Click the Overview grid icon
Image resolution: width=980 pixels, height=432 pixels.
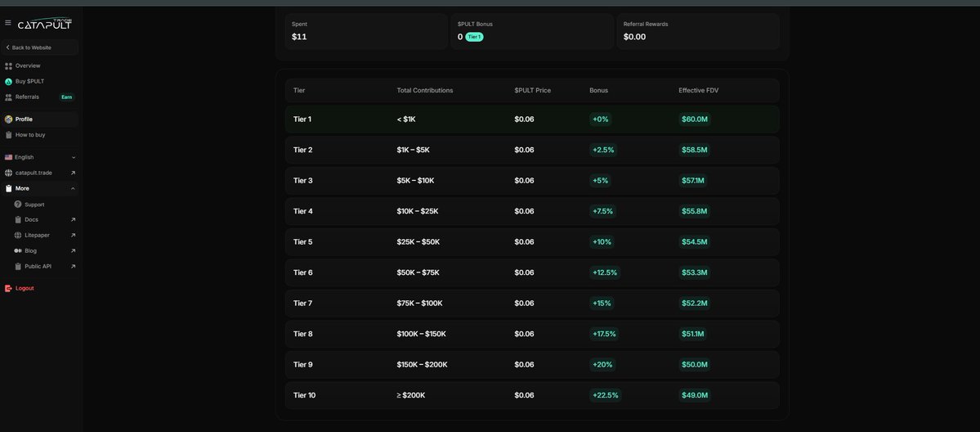click(9, 65)
